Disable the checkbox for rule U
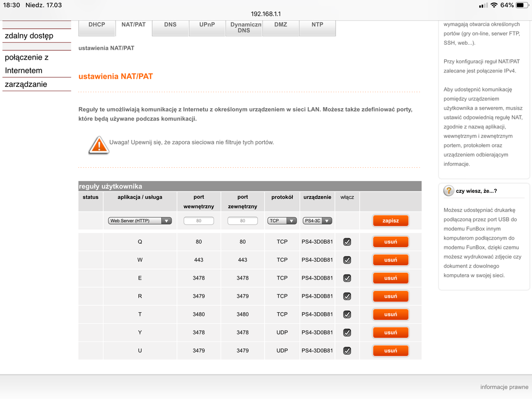 347,351
